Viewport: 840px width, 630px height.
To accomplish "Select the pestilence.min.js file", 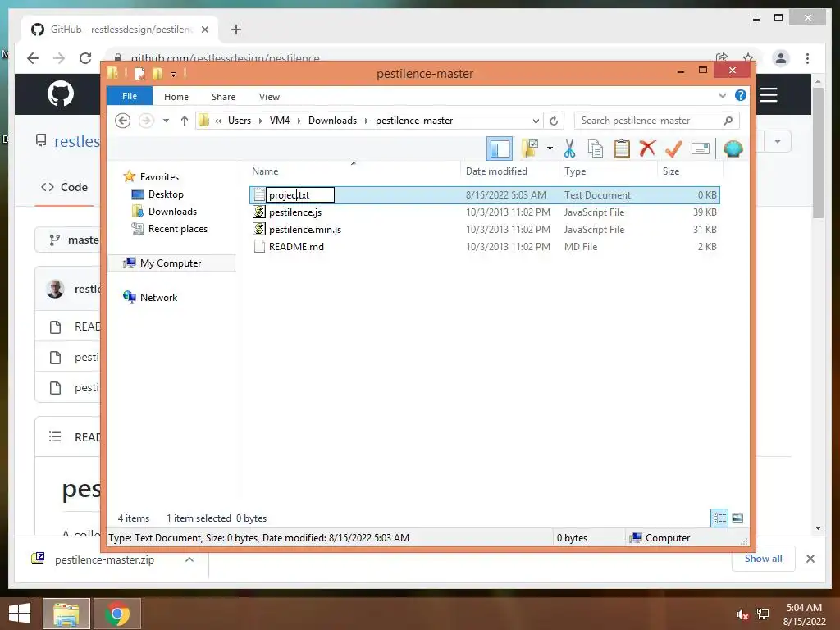I will (305, 230).
